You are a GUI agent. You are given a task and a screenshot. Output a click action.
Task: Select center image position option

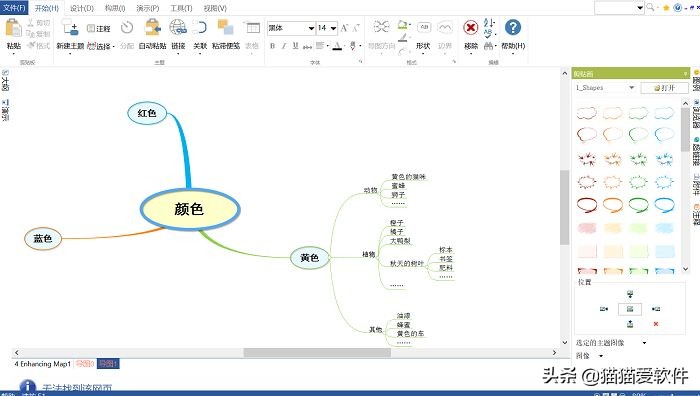click(x=630, y=309)
